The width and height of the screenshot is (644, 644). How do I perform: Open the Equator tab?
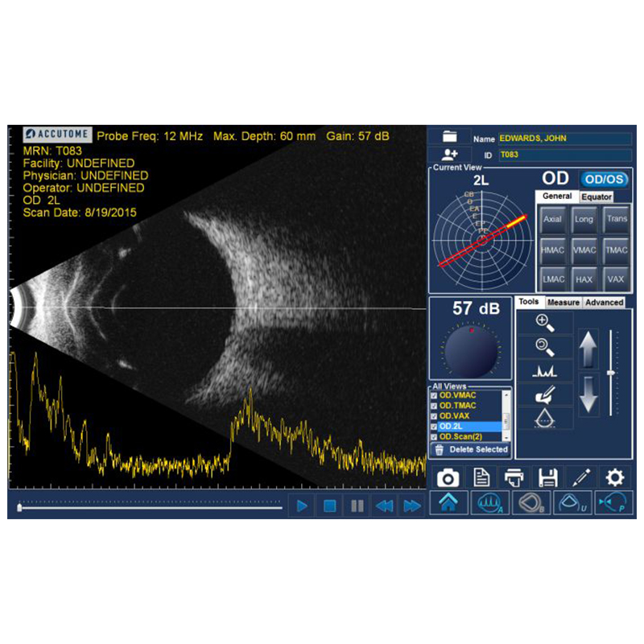(597, 197)
